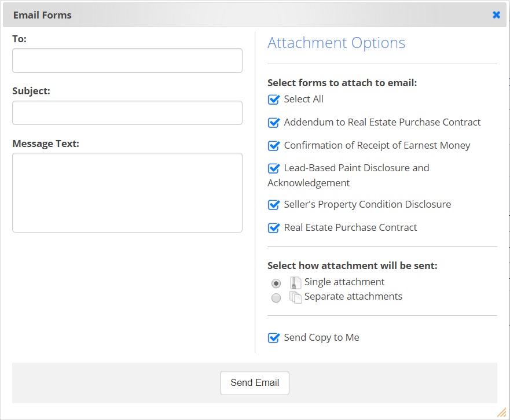This screenshot has width=510, height=420.
Task: Toggle Seller's Property Condition Disclosure checkbox
Action: (274, 205)
